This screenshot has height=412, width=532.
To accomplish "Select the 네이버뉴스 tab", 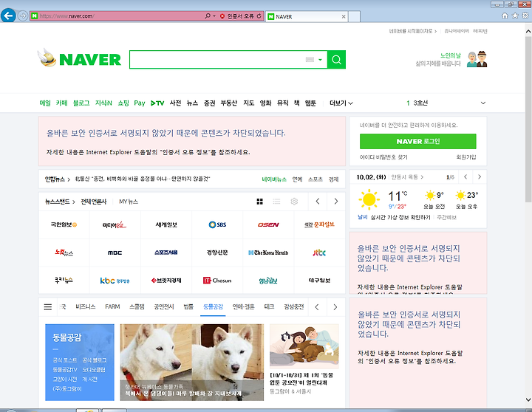I will 274,179.
